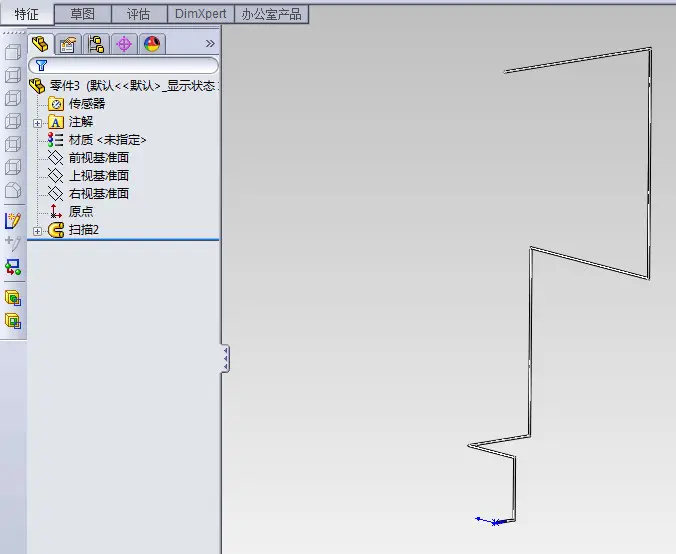
Task: Select the 评估 ribbon tab
Action: (x=138, y=14)
